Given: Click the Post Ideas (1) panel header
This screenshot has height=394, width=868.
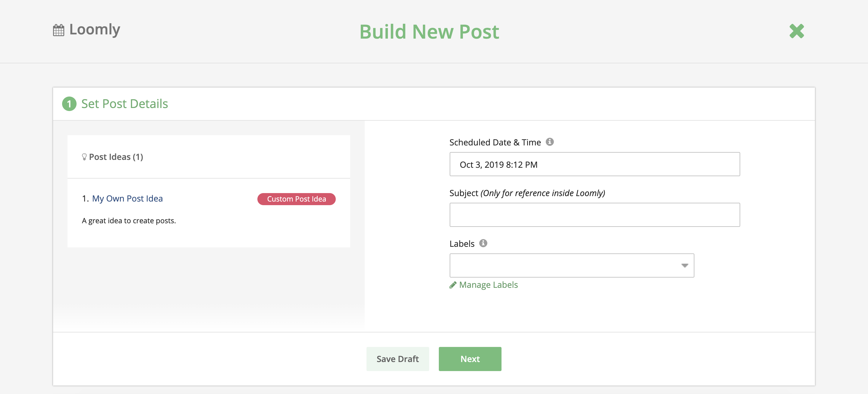Looking at the screenshot, I should click(x=115, y=156).
